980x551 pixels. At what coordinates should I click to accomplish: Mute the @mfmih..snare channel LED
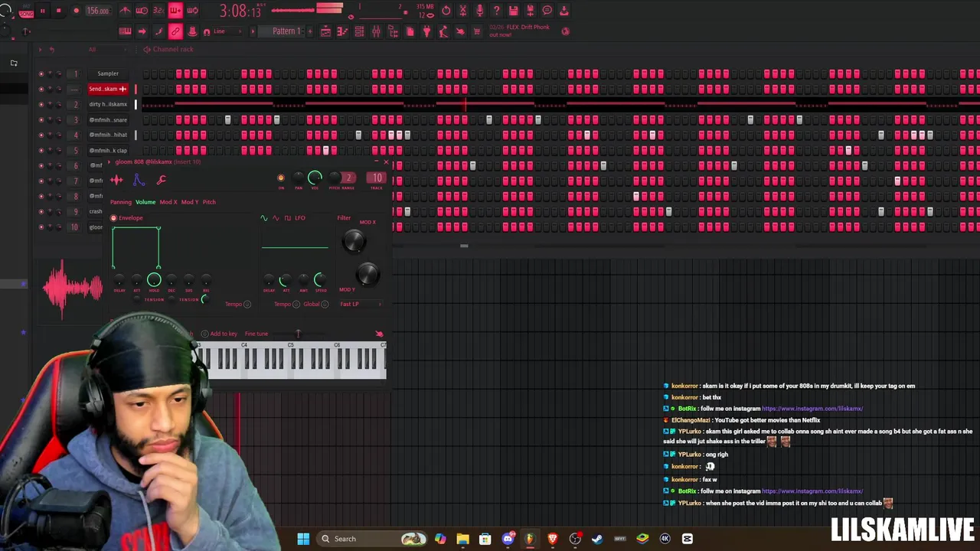41,119
